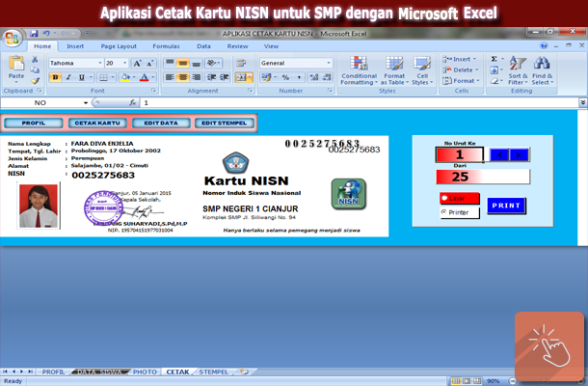
Task: Click the Office button logo
Action: (x=12, y=39)
